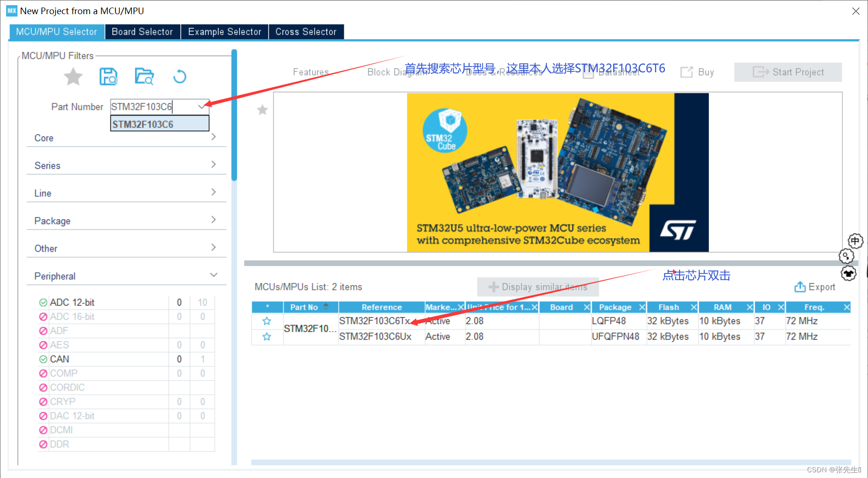Remove the Package column with its X
The image size is (868, 478).
click(x=642, y=307)
